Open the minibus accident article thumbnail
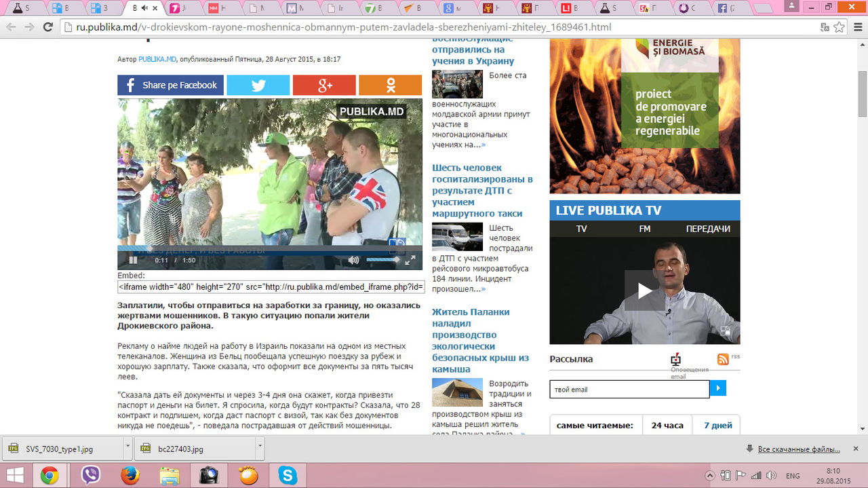The width and height of the screenshot is (868, 488). pos(457,237)
